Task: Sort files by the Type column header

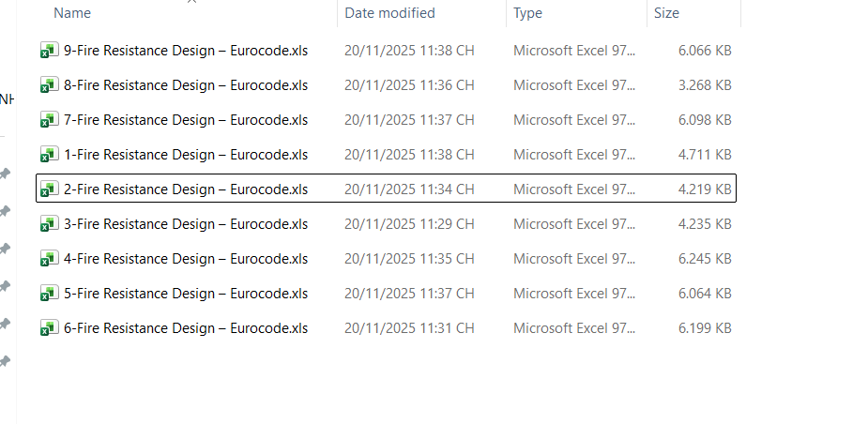Action: [527, 13]
